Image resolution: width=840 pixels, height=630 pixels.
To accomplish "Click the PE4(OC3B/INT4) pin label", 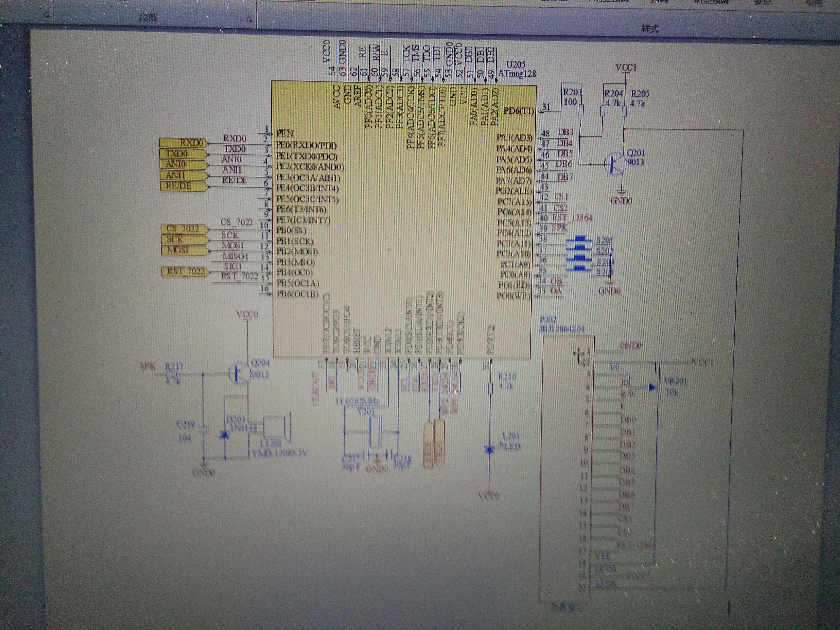I will [x=307, y=188].
